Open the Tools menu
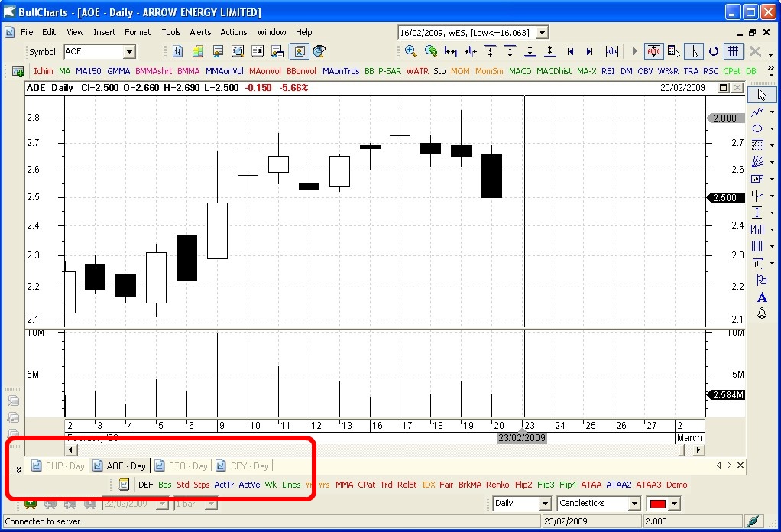 click(171, 32)
